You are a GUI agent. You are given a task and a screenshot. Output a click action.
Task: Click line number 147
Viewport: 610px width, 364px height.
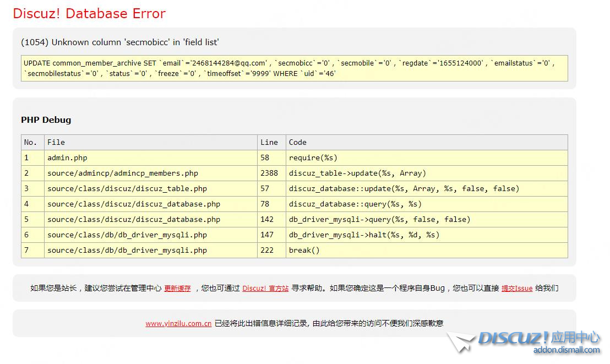[271, 235]
